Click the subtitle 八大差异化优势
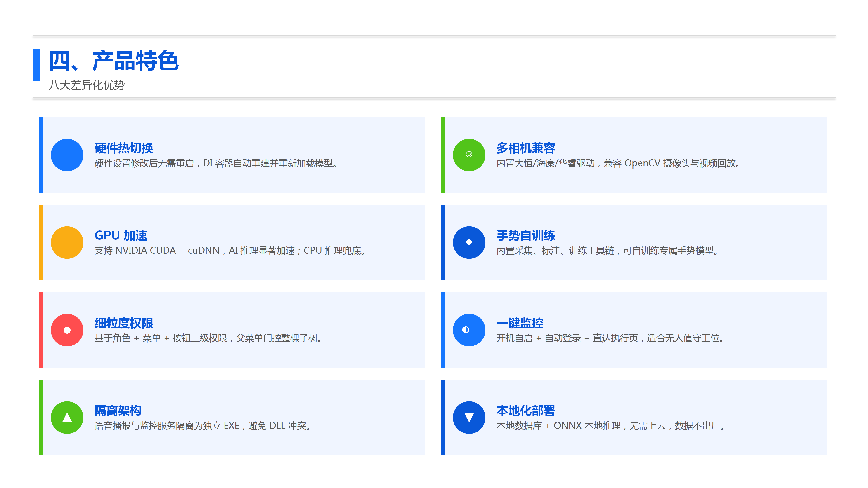868x488 pixels. 87,85
